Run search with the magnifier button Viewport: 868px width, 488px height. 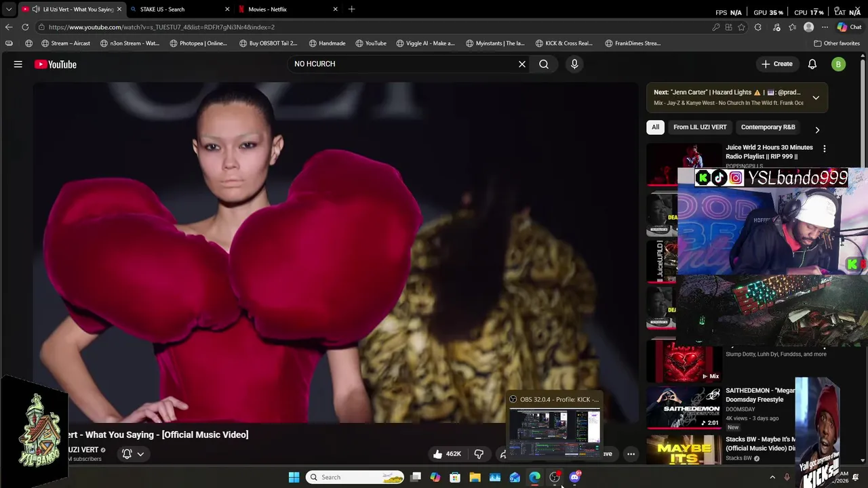pyautogui.click(x=544, y=64)
